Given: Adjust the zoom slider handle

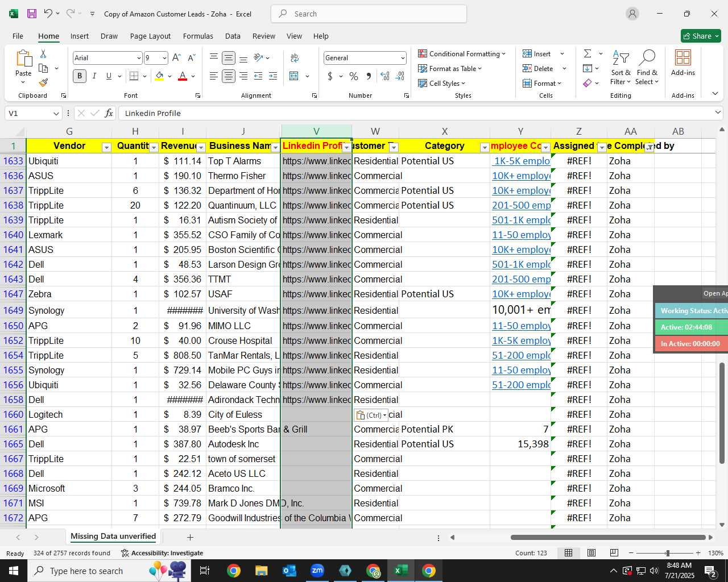Looking at the screenshot, I should (x=667, y=553).
